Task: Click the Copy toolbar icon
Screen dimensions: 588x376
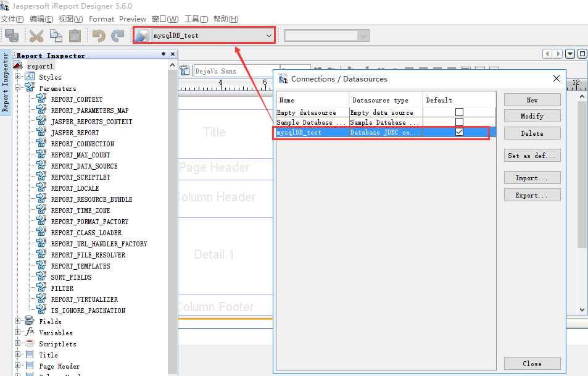Action: tap(56, 36)
